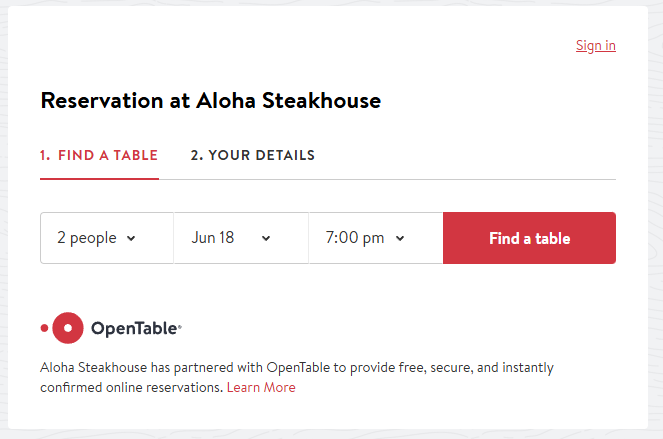
Task: Click the red Find a table button
Action: (529, 238)
